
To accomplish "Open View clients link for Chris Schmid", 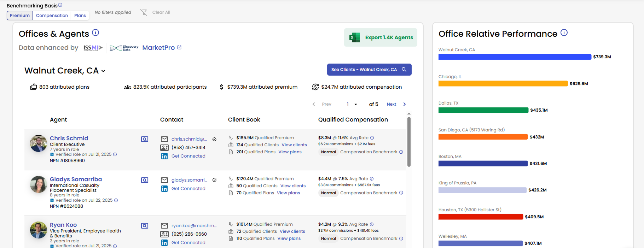I will pyautogui.click(x=294, y=145).
